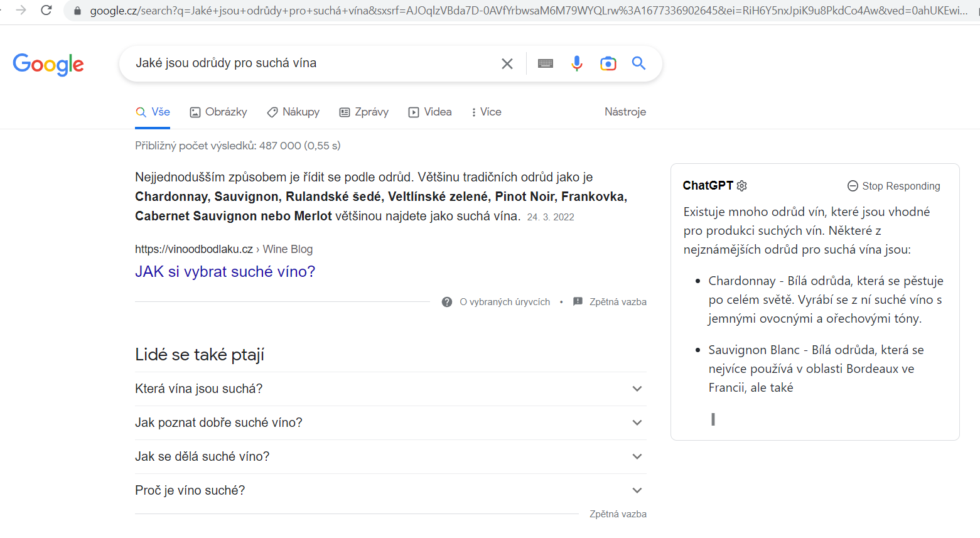Expand "Která vína jsou suchá?" question

coord(637,389)
